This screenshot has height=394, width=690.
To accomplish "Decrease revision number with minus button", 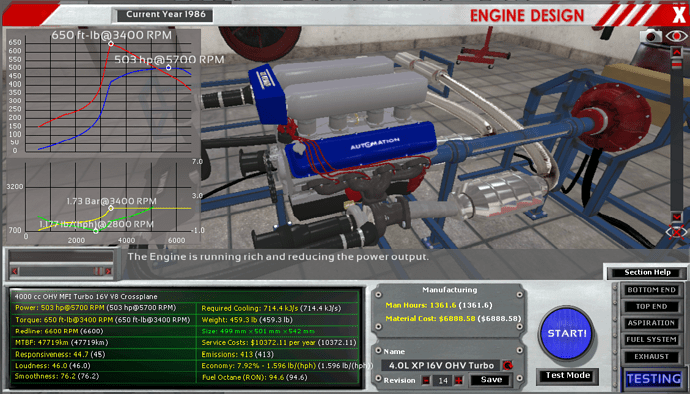I will point(426,380).
